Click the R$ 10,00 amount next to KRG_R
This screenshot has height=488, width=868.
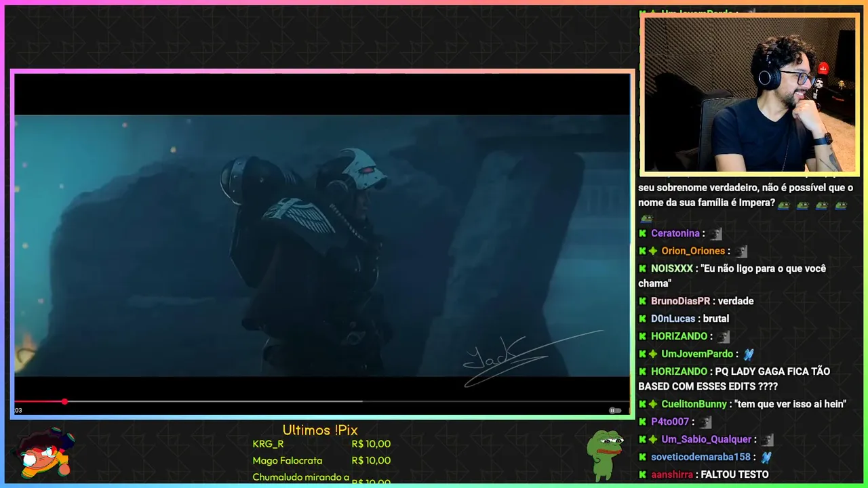point(371,444)
